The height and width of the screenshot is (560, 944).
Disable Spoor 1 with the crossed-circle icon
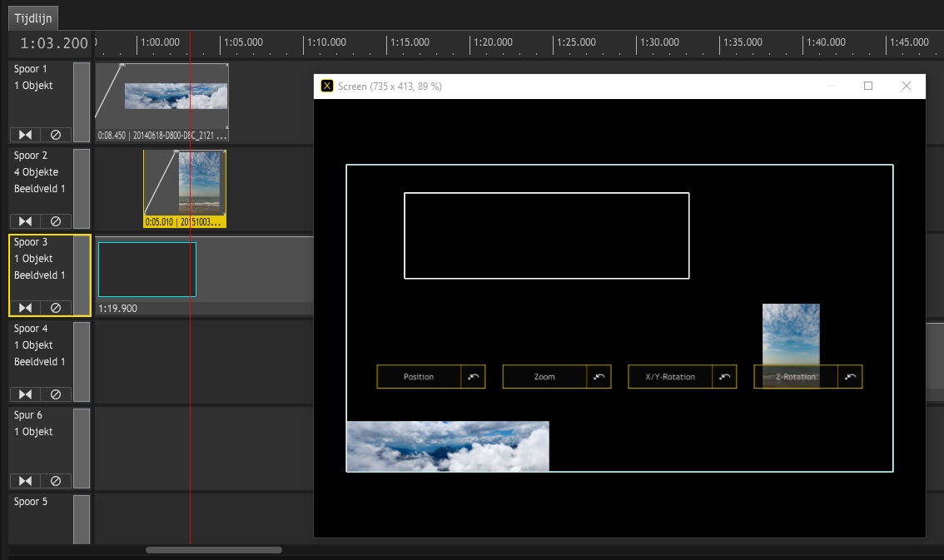click(x=56, y=135)
